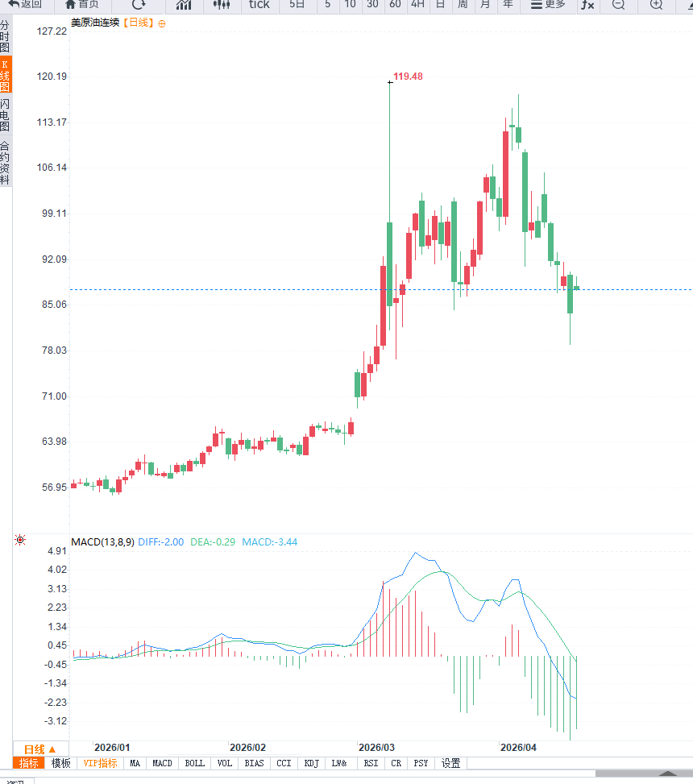Switch to the 闪电图 side view
Viewport: 693px width, 784px height.
[x=6, y=114]
